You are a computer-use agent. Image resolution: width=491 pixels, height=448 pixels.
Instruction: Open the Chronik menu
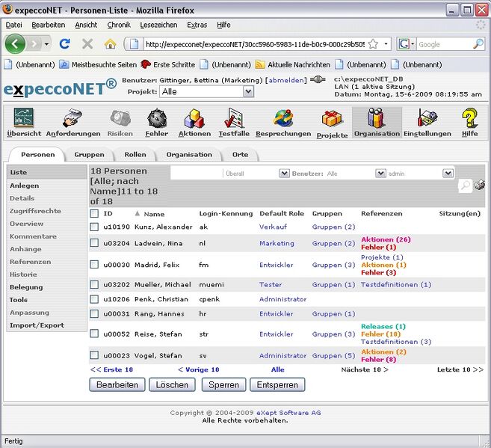119,25
